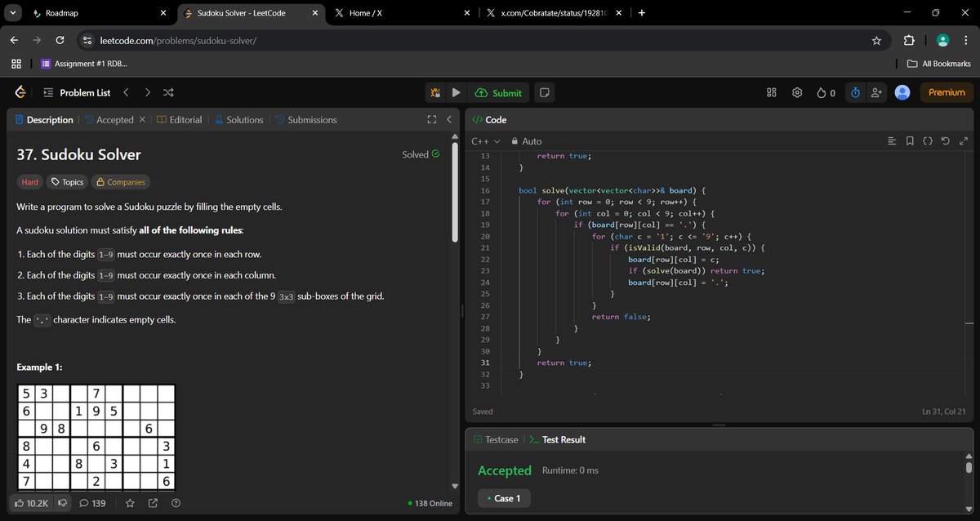980x521 pixels.
Task: Click the Hard difficulty tag
Action: (x=30, y=182)
